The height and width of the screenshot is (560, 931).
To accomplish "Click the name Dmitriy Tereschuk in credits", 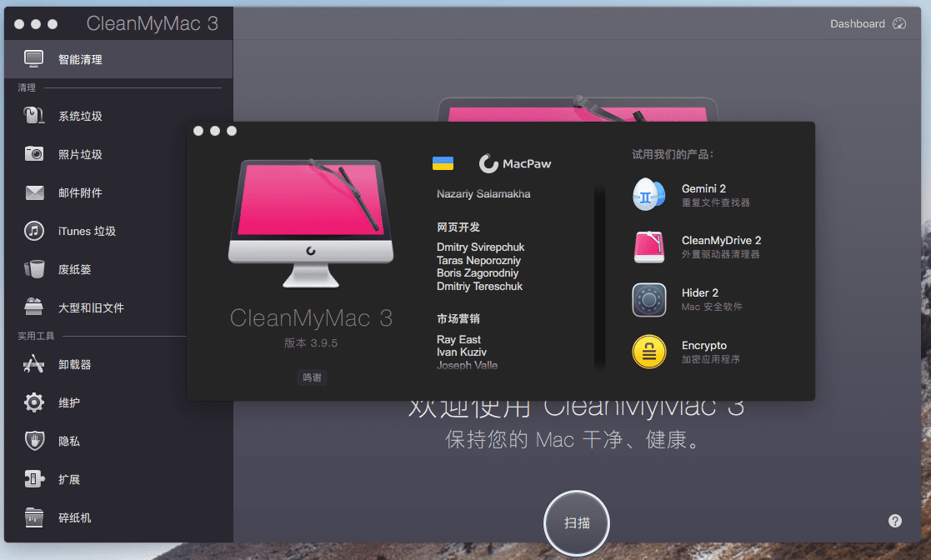I will (x=480, y=286).
